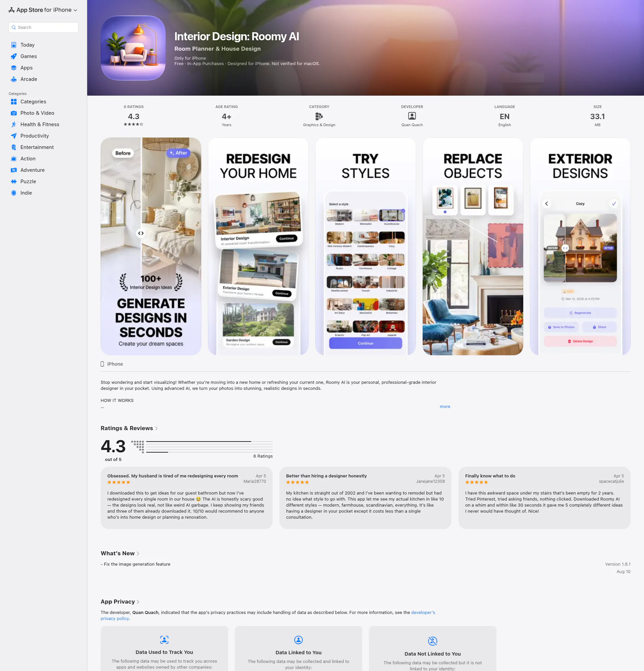The height and width of the screenshot is (671, 644).
Task: Open Photo & Video camera icon
Action: tap(14, 113)
